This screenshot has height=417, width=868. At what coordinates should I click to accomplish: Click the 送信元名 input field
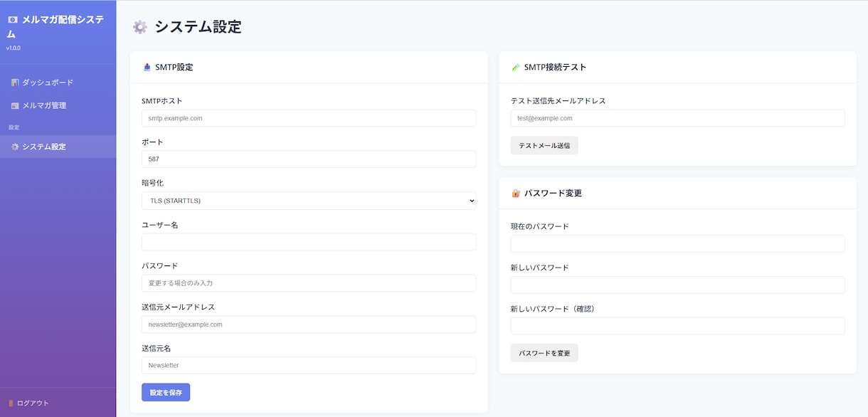(309, 365)
